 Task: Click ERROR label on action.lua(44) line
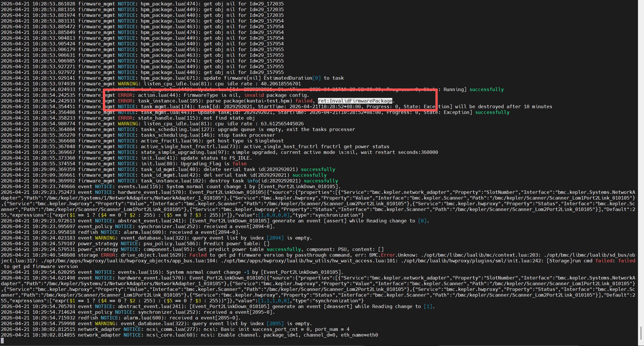pyautogui.click(x=125, y=95)
